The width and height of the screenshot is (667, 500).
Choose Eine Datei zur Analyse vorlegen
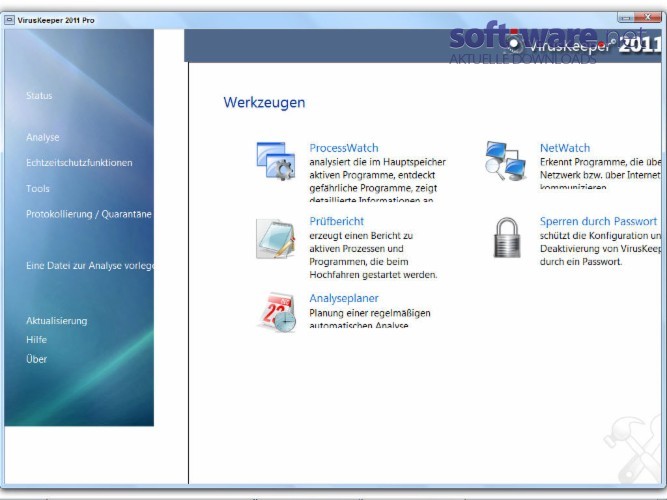point(90,266)
